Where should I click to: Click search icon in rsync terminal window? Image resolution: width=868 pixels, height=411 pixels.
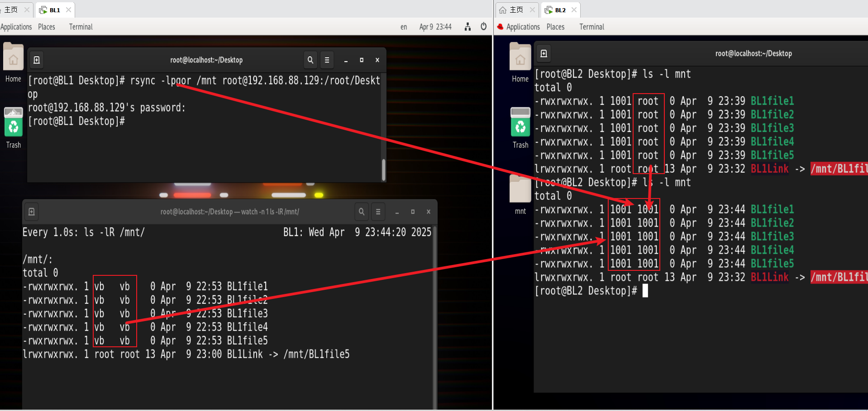pyautogui.click(x=310, y=60)
